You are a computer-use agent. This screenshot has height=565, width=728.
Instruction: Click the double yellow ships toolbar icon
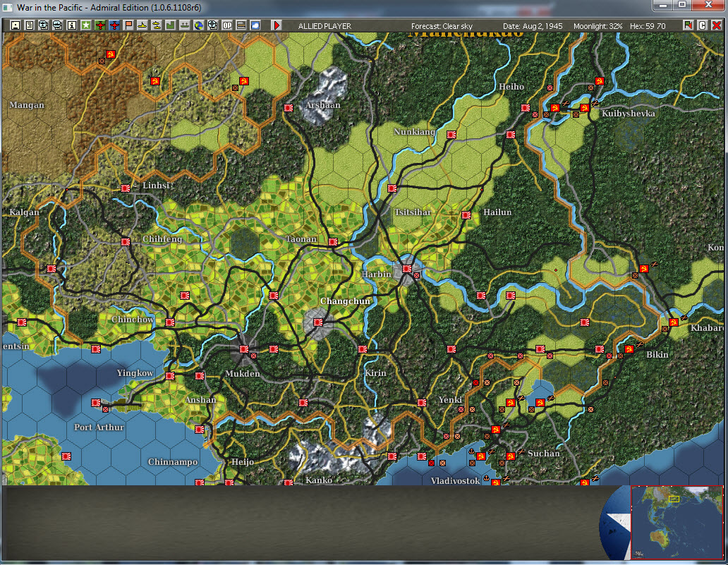(x=157, y=25)
